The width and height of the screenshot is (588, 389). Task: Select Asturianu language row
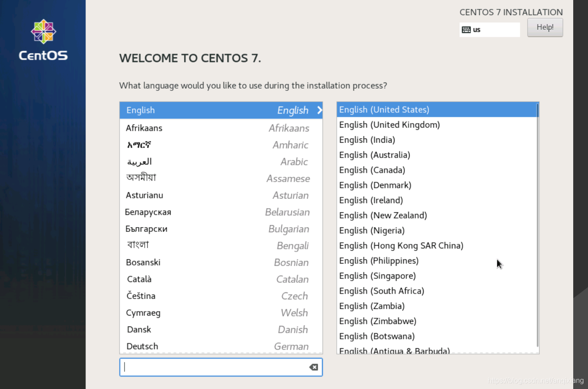pyautogui.click(x=221, y=195)
